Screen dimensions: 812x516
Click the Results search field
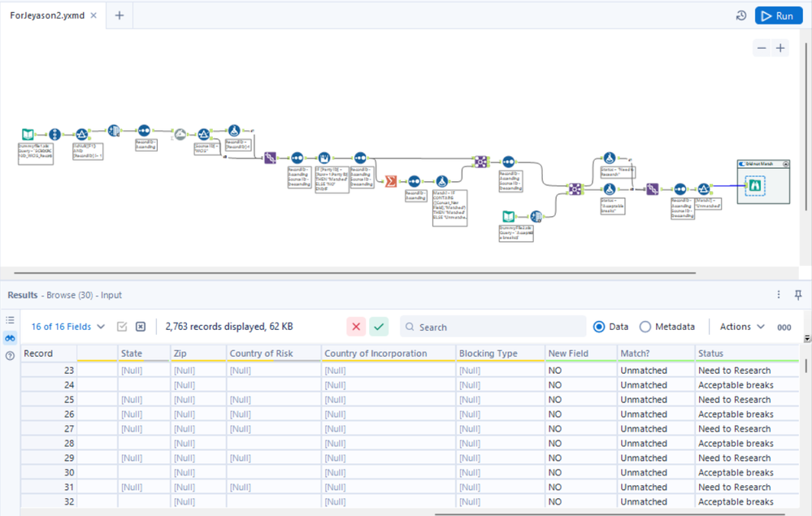[x=493, y=327]
